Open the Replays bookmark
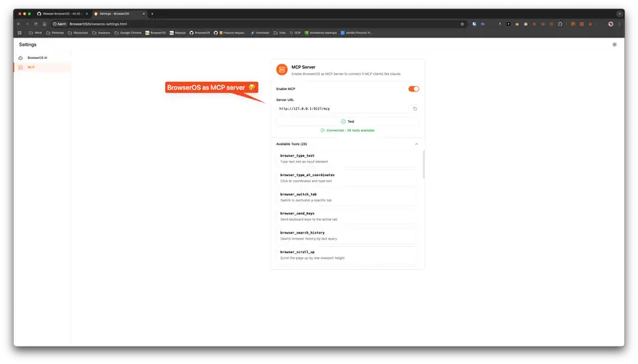The width and height of the screenshot is (638, 364). (178, 33)
